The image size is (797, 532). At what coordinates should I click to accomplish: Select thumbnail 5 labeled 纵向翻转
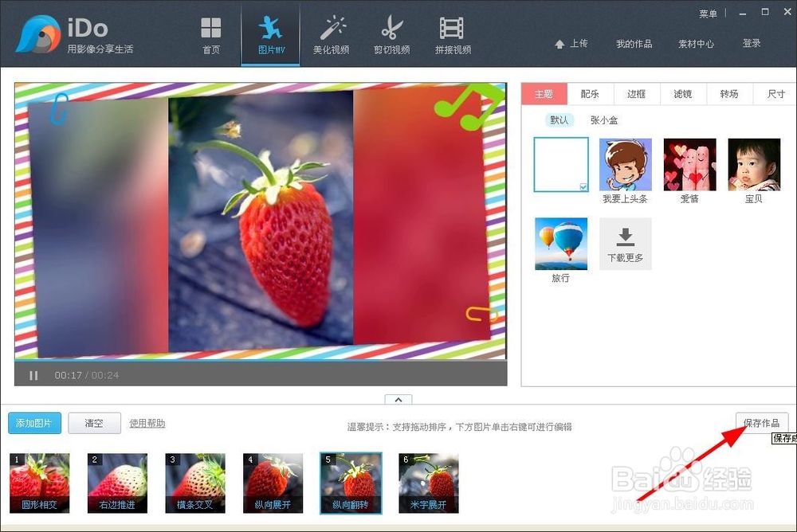click(x=351, y=483)
